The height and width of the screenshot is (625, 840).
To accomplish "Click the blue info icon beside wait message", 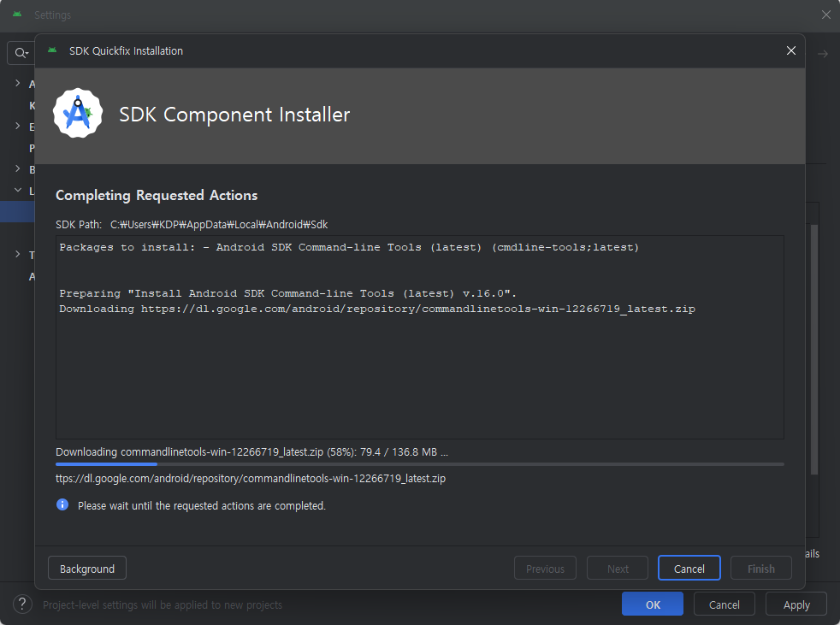I will point(62,504).
